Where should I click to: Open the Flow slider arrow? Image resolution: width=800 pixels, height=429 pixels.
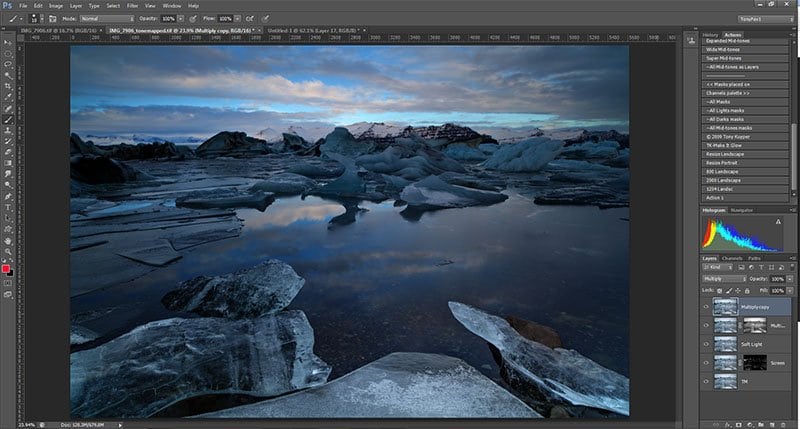pyautogui.click(x=237, y=18)
